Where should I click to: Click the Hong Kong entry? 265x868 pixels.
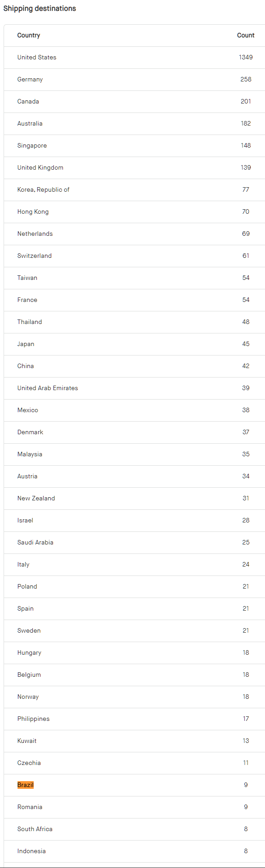pos(33,212)
